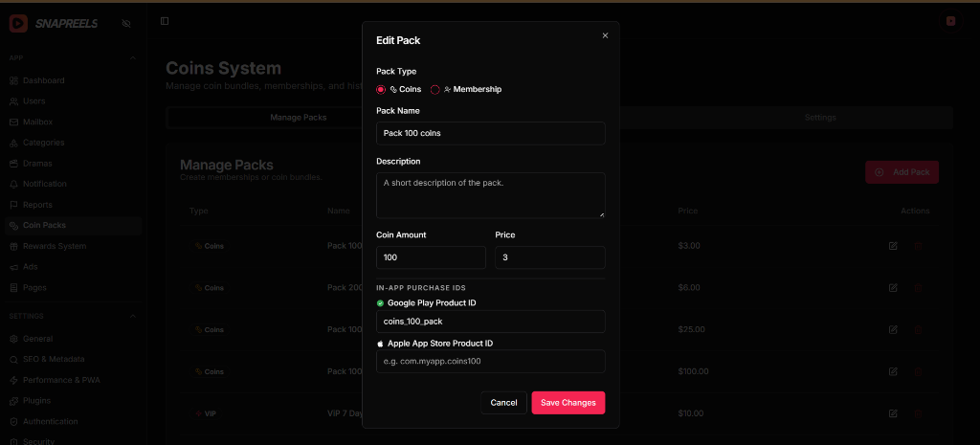This screenshot has height=445, width=980.
Task: Click the Mailbox envelope icon
Action: [x=13, y=122]
